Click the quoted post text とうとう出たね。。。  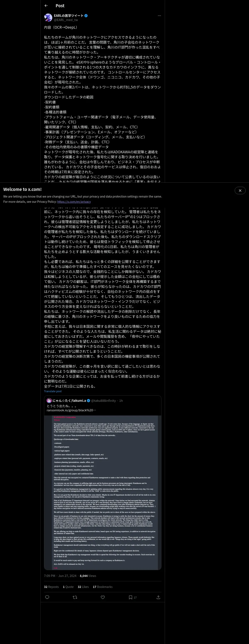(61, 406)
